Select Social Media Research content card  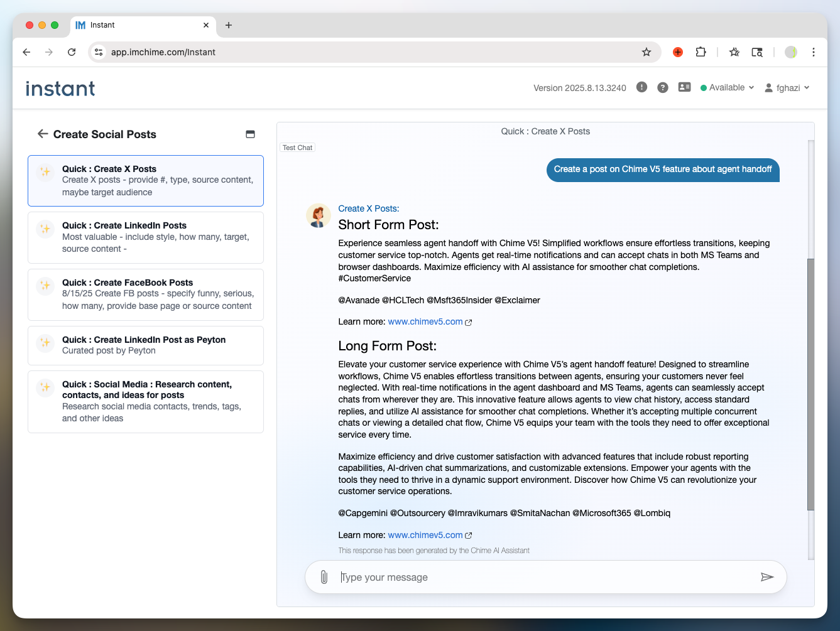[146, 402]
